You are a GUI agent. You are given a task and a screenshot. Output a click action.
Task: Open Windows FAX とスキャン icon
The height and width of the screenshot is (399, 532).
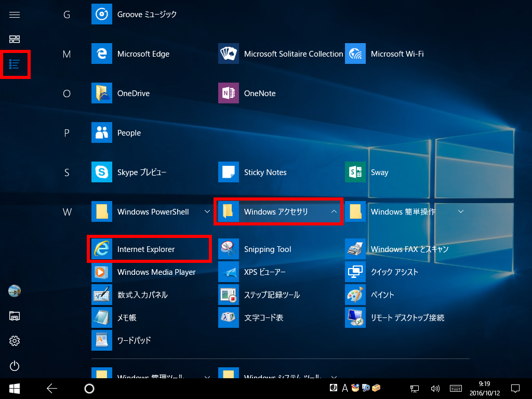pos(355,249)
